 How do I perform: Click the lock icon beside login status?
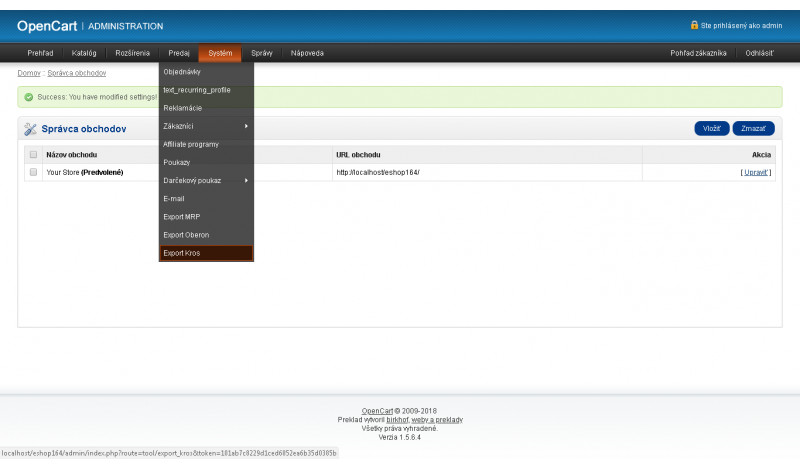pos(694,24)
